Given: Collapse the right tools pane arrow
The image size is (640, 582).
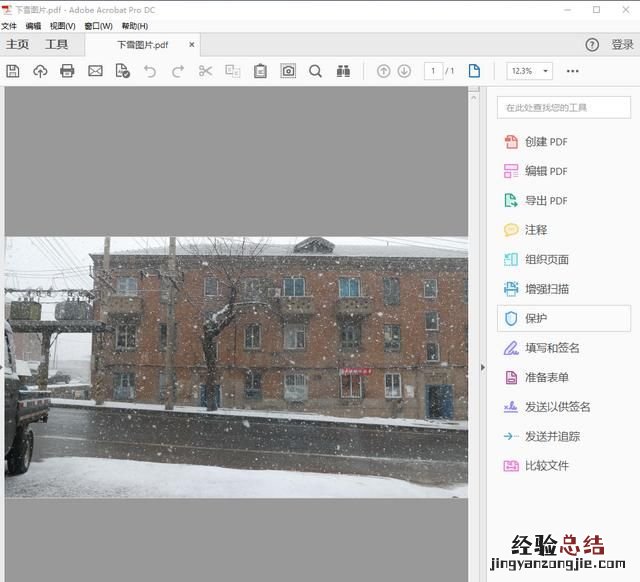Looking at the screenshot, I should 483,368.
